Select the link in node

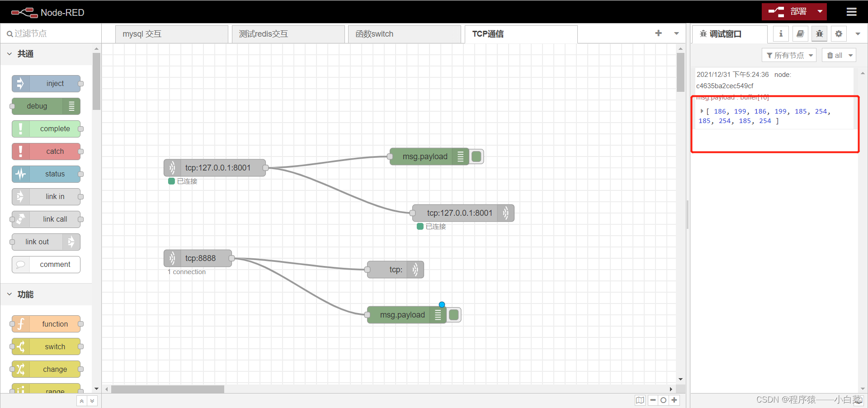[46, 197]
